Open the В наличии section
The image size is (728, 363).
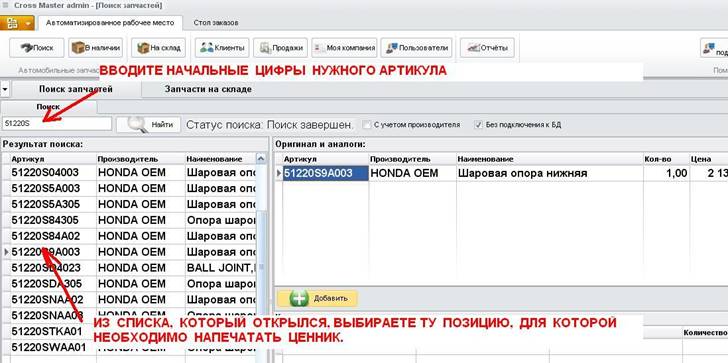click(96, 47)
